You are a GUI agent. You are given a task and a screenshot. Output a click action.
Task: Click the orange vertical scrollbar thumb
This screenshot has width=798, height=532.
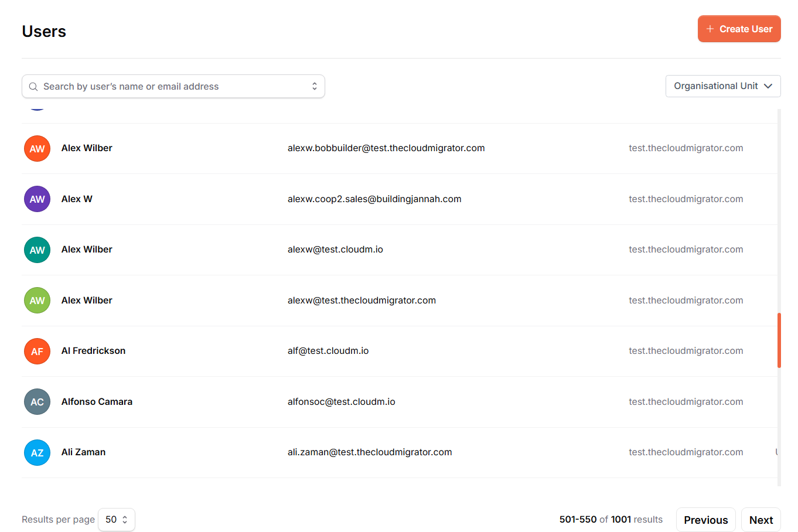click(x=779, y=340)
